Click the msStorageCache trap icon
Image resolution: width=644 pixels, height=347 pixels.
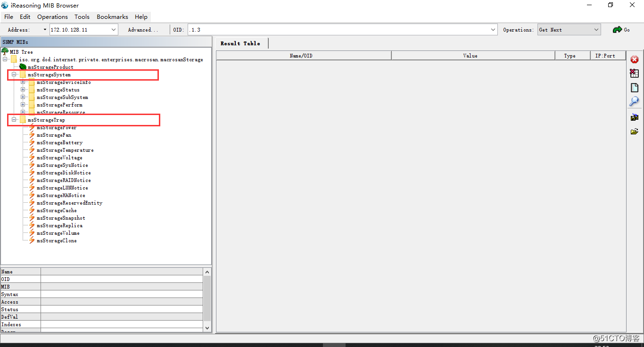32,210
